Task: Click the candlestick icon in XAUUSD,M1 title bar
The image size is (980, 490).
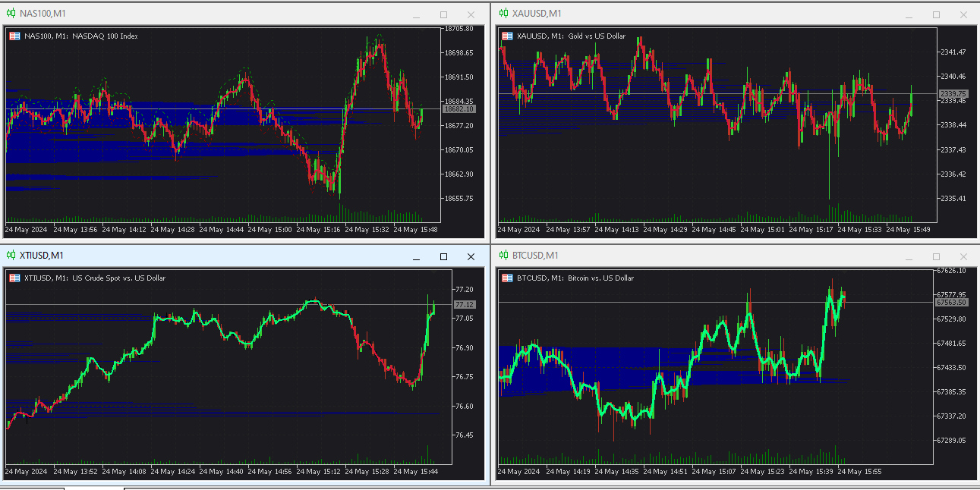Action: (503, 14)
